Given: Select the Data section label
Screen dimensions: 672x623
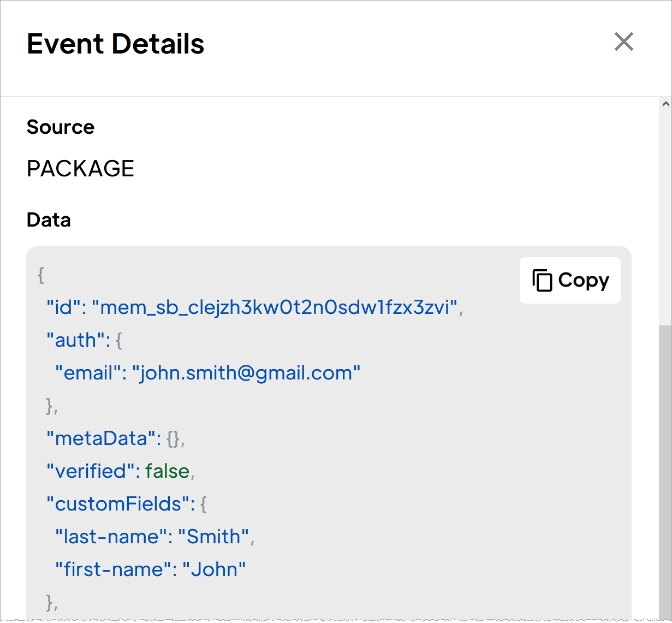Looking at the screenshot, I should [49, 220].
